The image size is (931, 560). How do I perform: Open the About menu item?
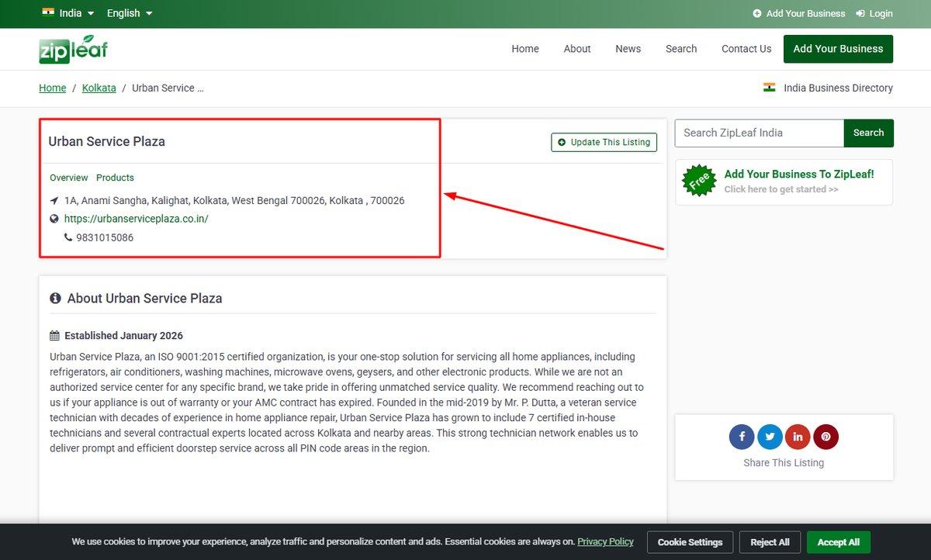pyautogui.click(x=577, y=49)
